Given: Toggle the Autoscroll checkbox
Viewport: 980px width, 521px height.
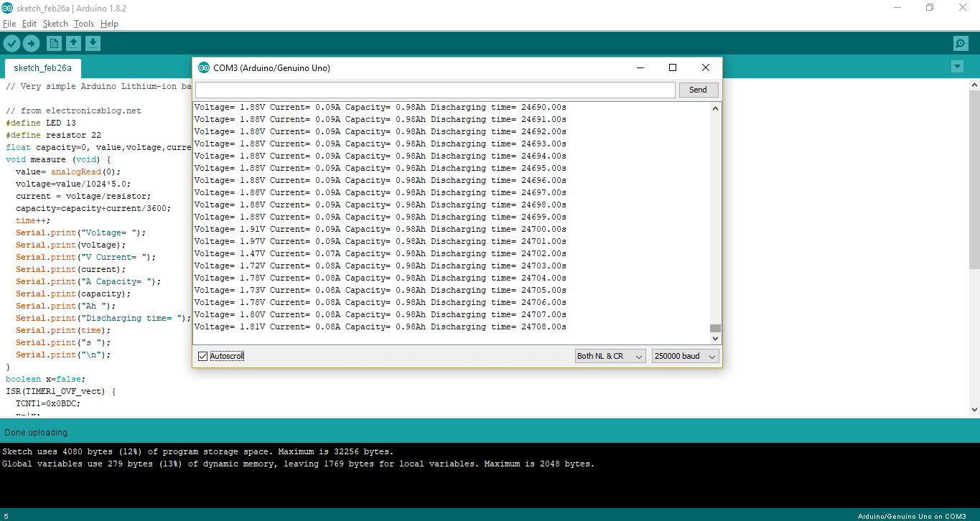Looking at the screenshot, I should click(202, 356).
